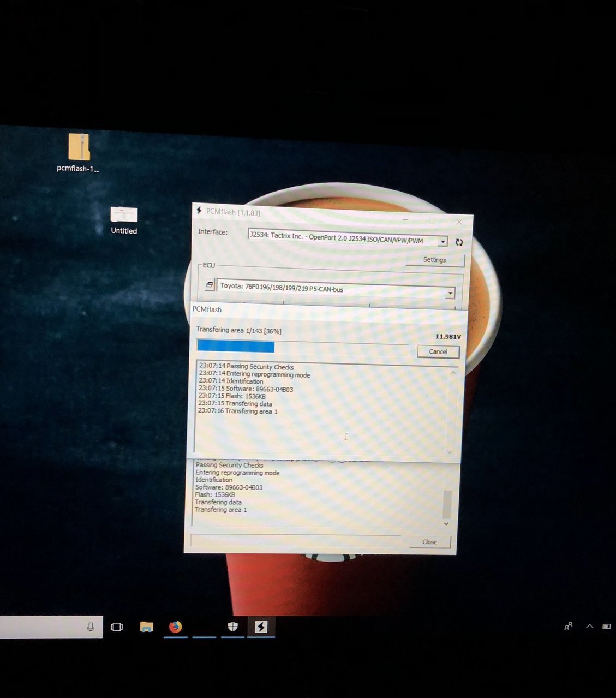Expand the ECU dropdown showing Toyota 76F0196
The image size is (616, 698).
point(336,289)
